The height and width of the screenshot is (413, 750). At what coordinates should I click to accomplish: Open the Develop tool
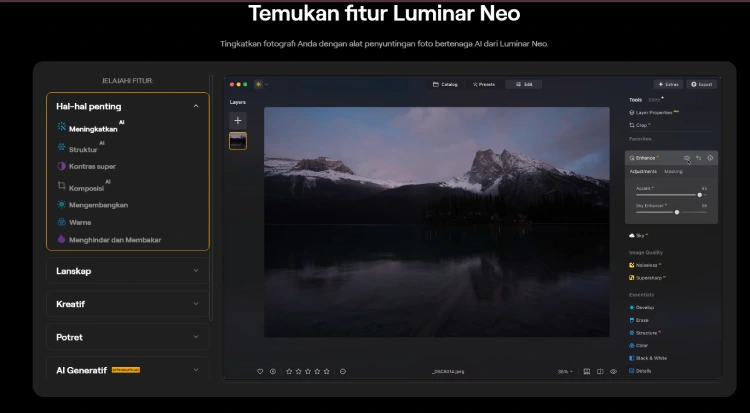pyautogui.click(x=641, y=307)
